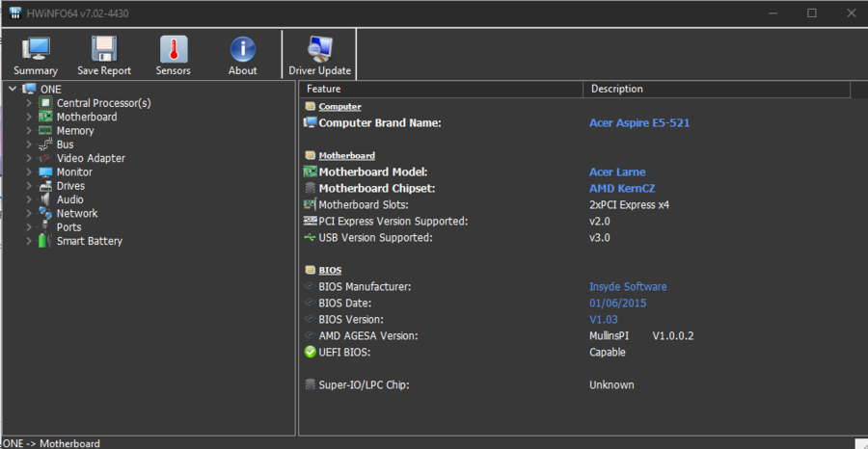The width and height of the screenshot is (868, 449).
Task: Expand the Video Adapter node arrow
Action: pos(29,158)
